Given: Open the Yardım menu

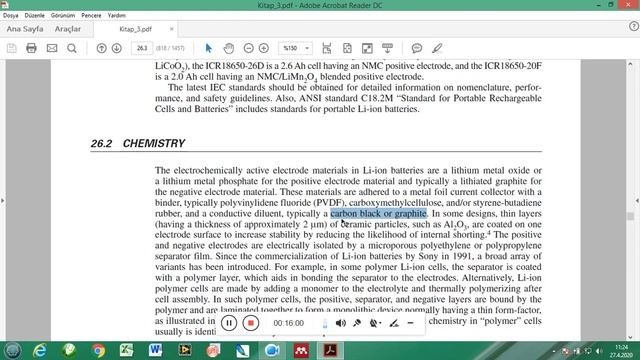Looking at the screenshot, I should 117,15.
